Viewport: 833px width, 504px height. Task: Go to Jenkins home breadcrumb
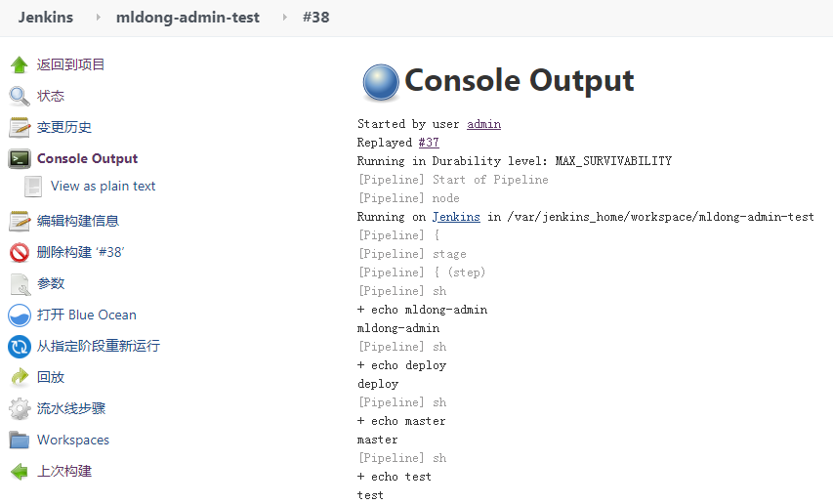click(x=45, y=18)
